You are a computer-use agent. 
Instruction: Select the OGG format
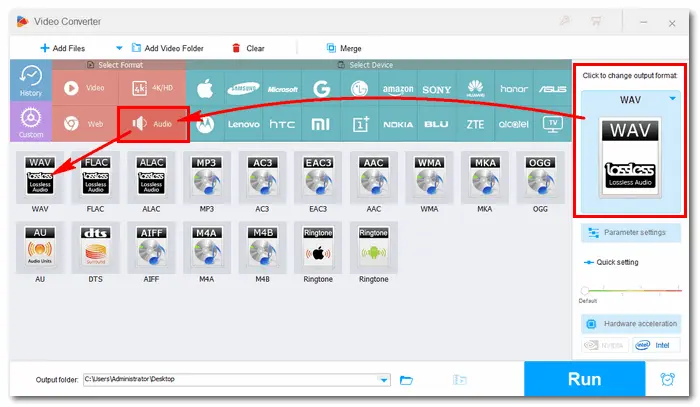pos(540,177)
